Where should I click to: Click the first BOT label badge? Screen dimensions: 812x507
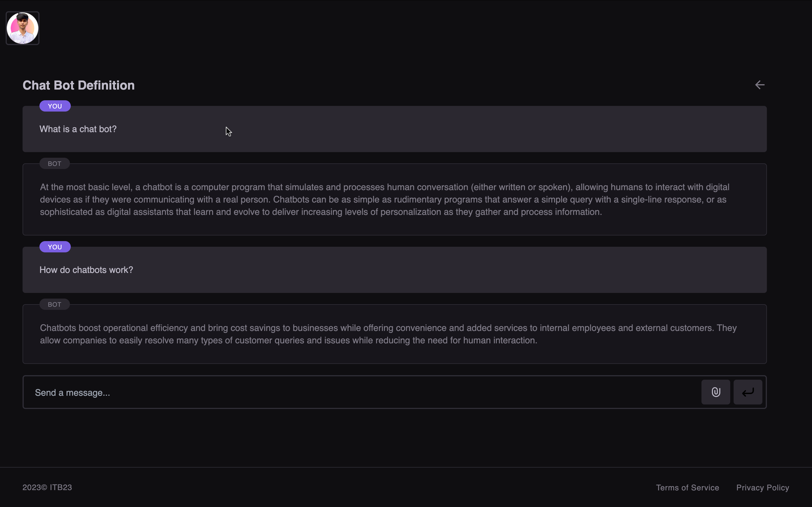point(54,164)
